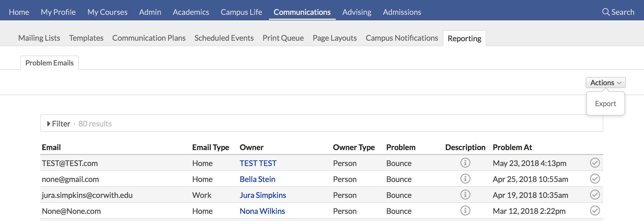Mark Nona Wilkins bounce as resolved
This screenshot has height=221, width=644.
(x=595, y=211)
